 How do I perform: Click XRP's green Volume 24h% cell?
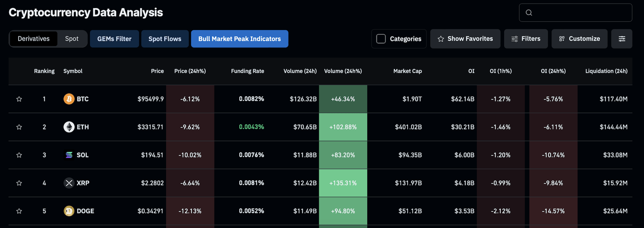pyautogui.click(x=343, y=183)
